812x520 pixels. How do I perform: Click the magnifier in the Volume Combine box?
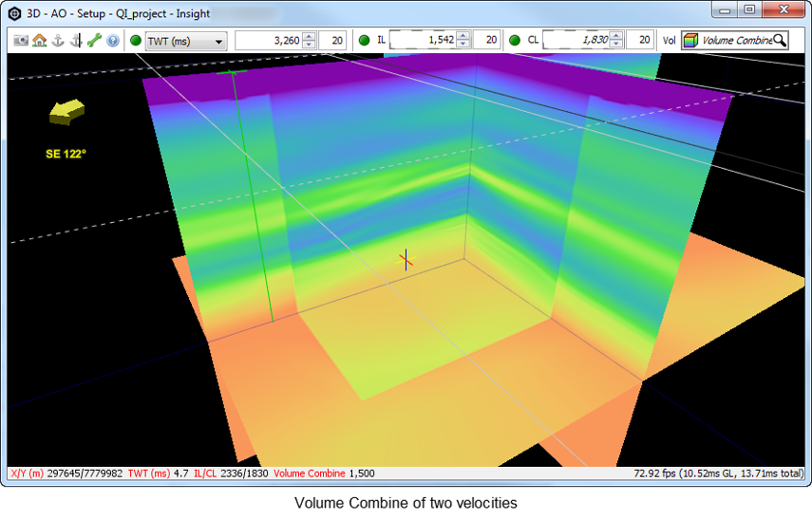pyautogui.click(x=780, y=41)
